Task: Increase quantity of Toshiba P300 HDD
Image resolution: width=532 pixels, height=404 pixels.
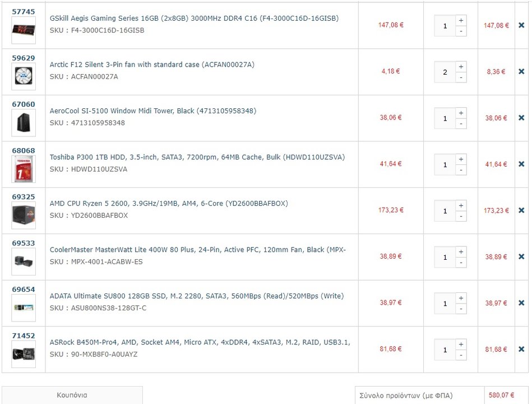Action: (x=461, y=159)
